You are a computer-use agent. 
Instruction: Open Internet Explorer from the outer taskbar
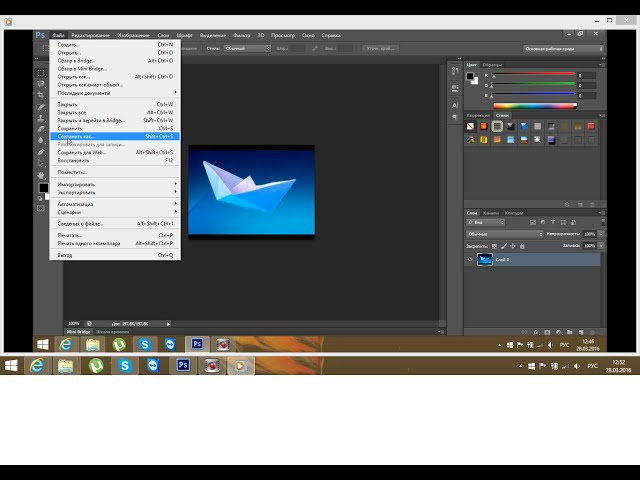click(38, 366)
